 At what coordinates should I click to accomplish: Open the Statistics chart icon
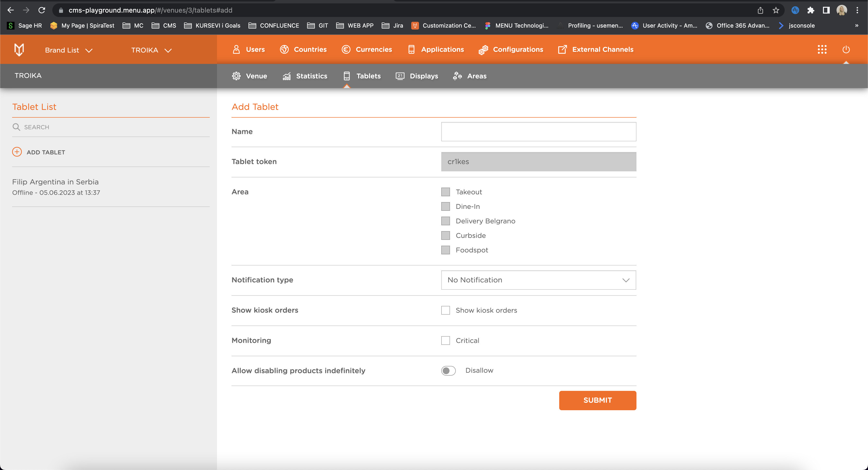click(287, 76)
